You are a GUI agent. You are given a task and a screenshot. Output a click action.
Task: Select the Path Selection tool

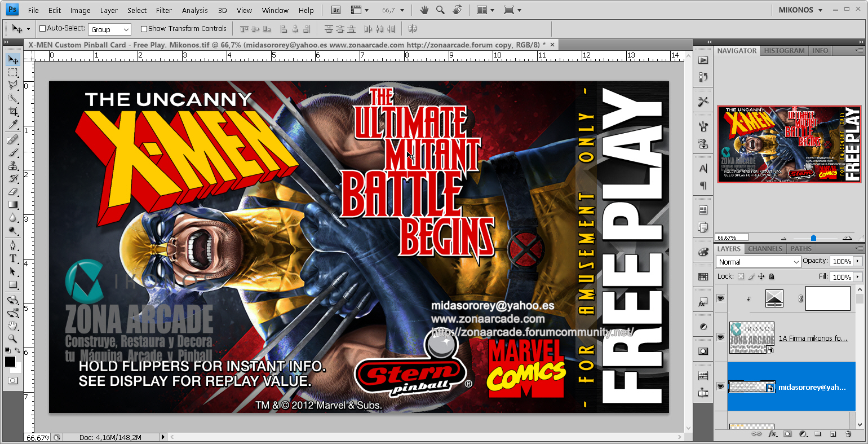pos(13,271)
